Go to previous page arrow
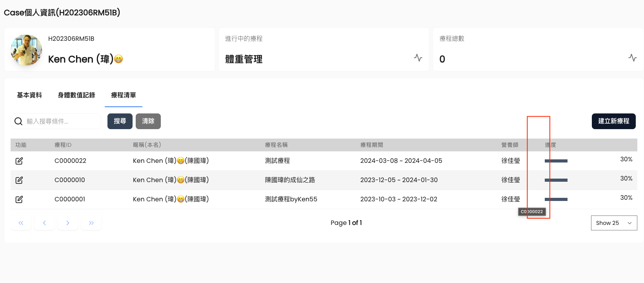Screen dimensions: 644x283 (44, 223)
